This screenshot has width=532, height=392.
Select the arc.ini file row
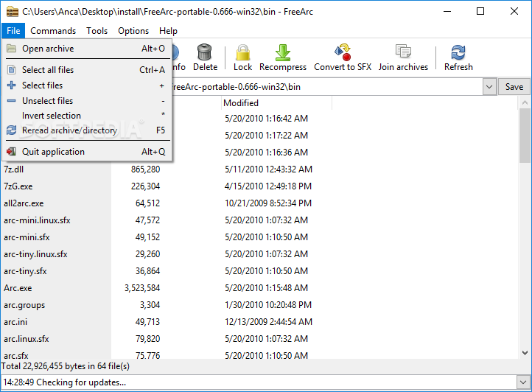point(259,322)
